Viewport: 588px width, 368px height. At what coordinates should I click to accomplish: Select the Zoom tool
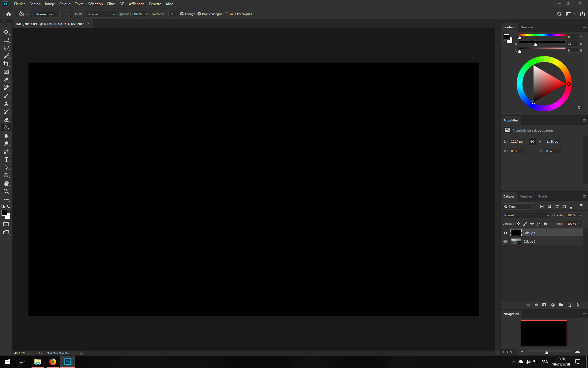[x=6, y=191]
